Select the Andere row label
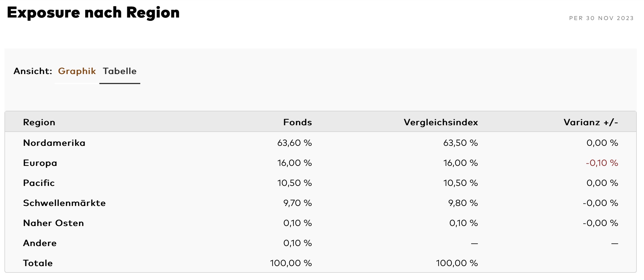Image resolution: width=644 pixels, height=280 pixels. click(x=40, y=243)
